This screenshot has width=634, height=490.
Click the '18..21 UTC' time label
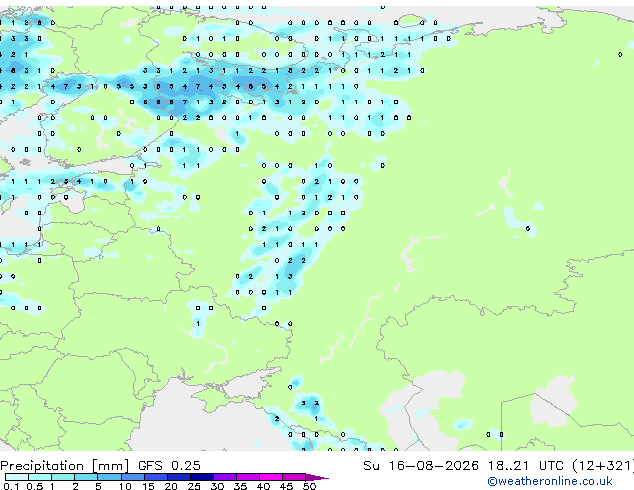[525, 466]
